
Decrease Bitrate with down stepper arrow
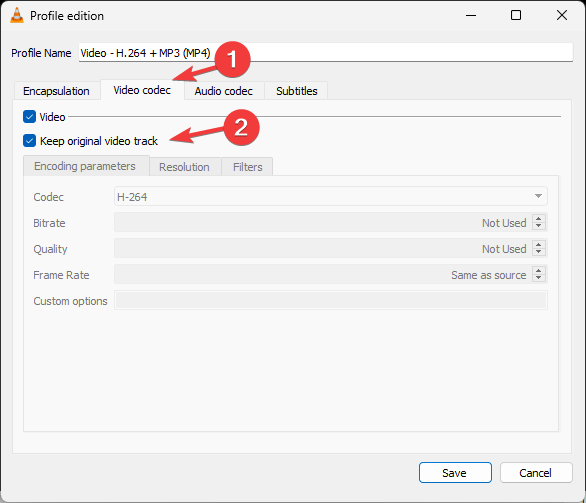[x=539, y=226]
